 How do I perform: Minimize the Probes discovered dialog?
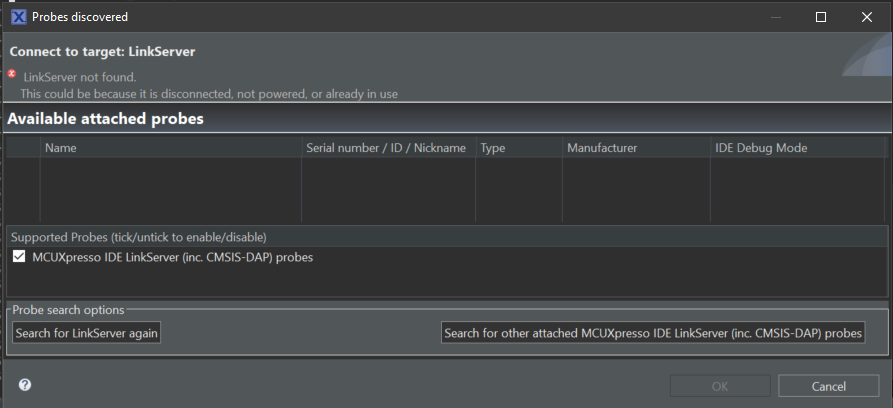point(776,17)
